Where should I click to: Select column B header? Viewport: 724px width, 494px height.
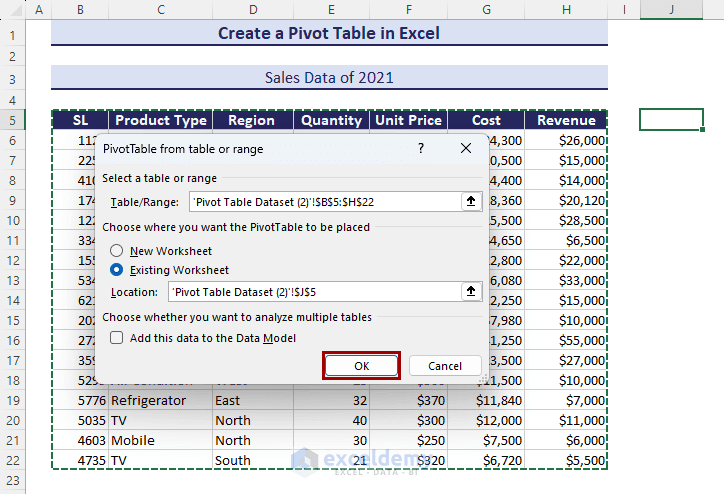click(x=80, y=10)
